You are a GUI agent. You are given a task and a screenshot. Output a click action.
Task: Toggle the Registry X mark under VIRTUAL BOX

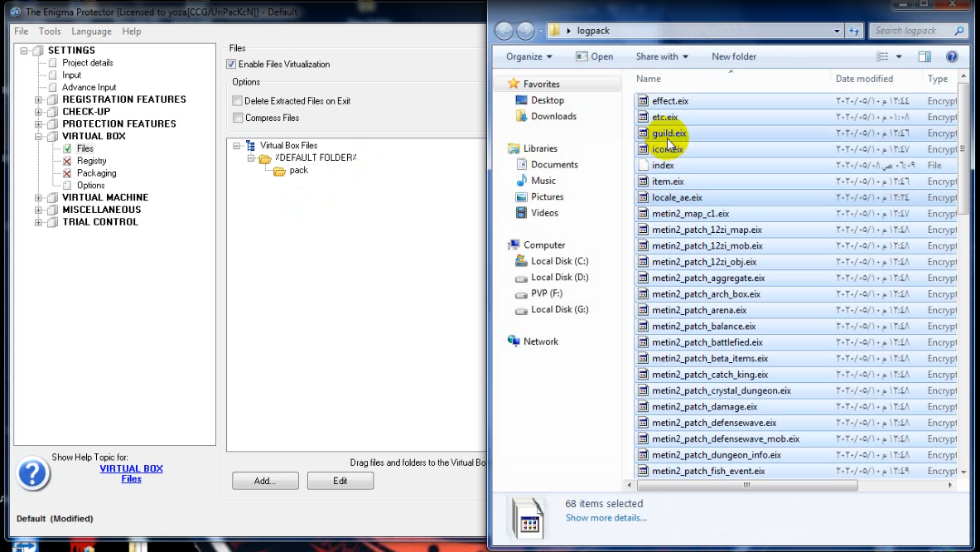click(x=67, y=162)
